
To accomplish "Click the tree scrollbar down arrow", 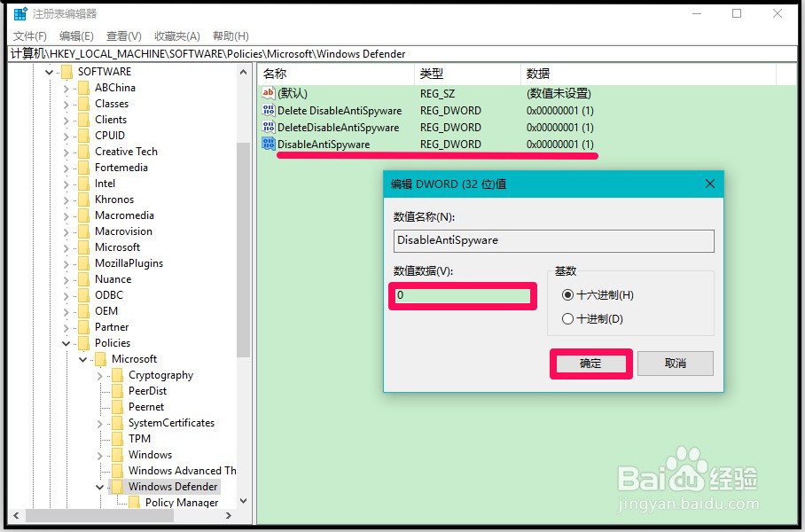I will (243, 501).
